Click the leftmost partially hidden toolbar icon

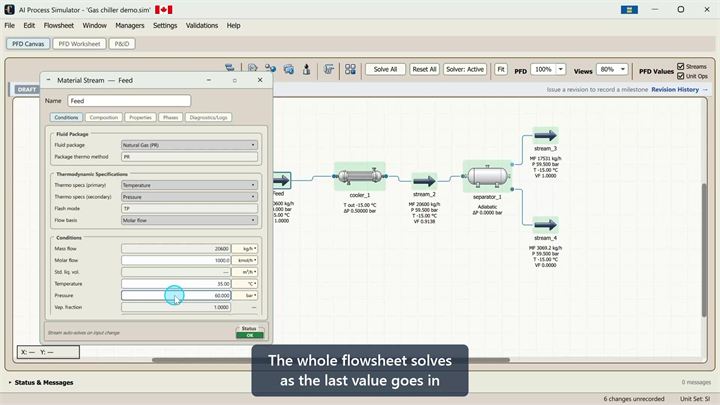(x=230, y=68)
